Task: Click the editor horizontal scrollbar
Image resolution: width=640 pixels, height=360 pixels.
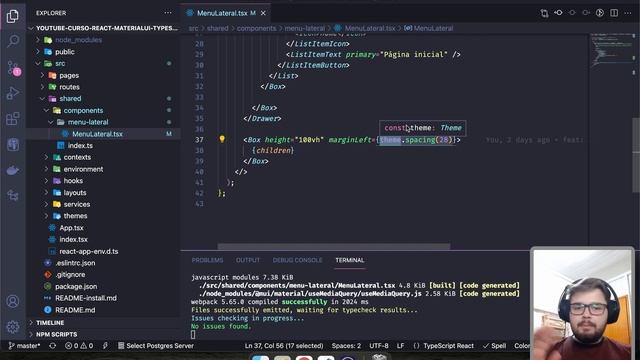Action: point(334,247)
